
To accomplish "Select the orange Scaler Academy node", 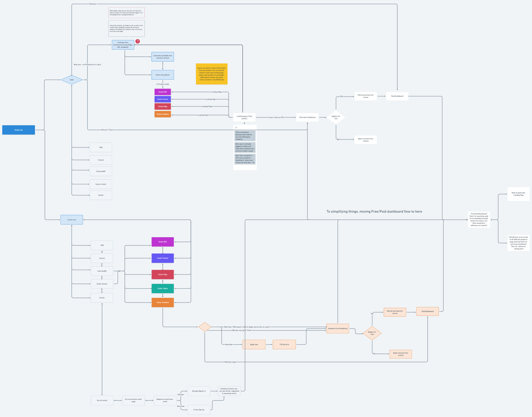I will click(163, 114).
